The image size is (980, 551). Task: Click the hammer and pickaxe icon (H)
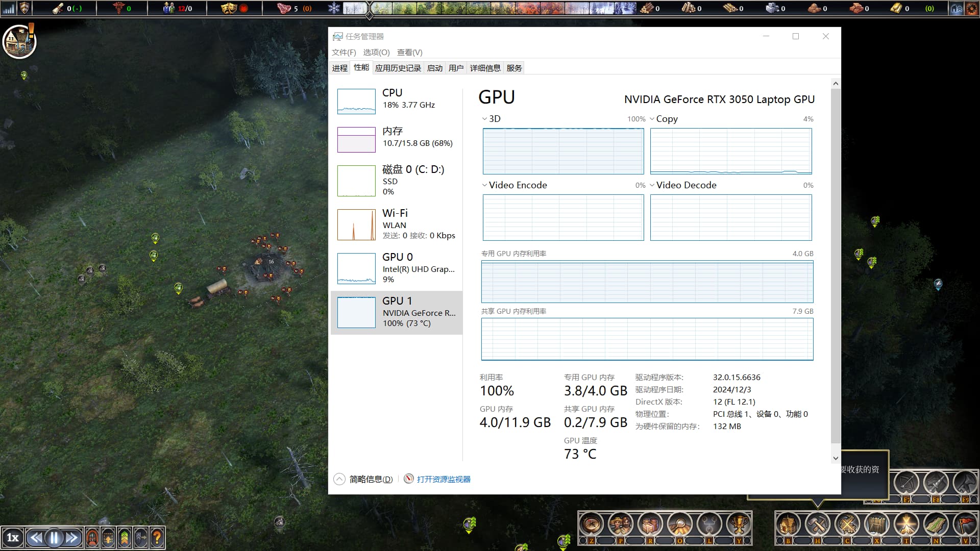tap(817, 524)
